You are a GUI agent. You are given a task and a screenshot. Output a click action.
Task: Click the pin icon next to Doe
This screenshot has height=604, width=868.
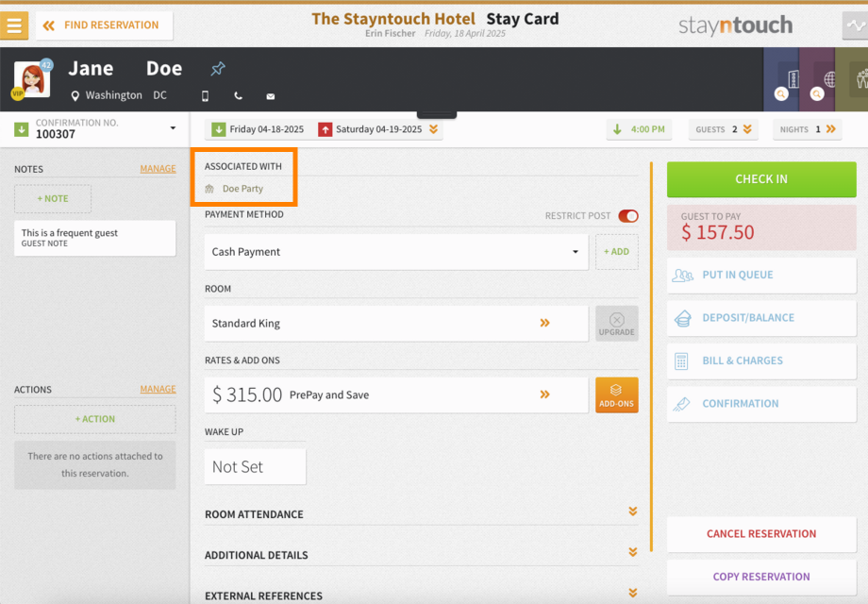(218, 69)
